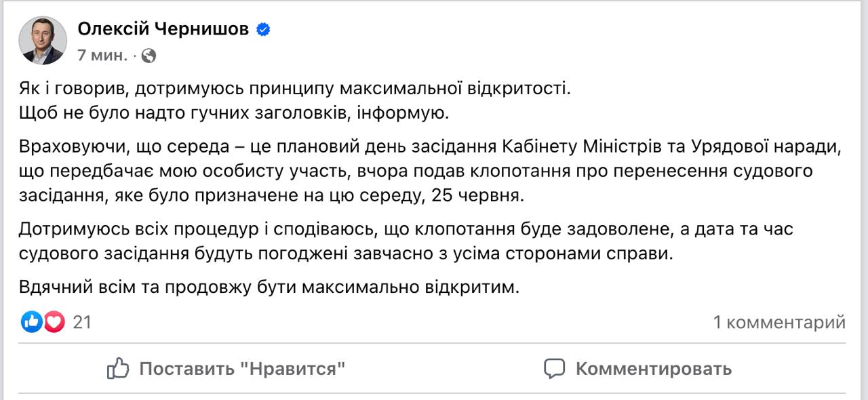868x400 pixels.
Task: View the 21 reactions count
Action: (x=82, y=322)
